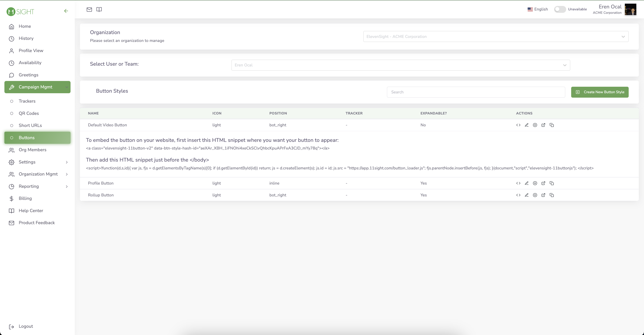Delete the Default Video Button style
The height and width of the screenshot is (335, 644).
[x=535, y=125]
